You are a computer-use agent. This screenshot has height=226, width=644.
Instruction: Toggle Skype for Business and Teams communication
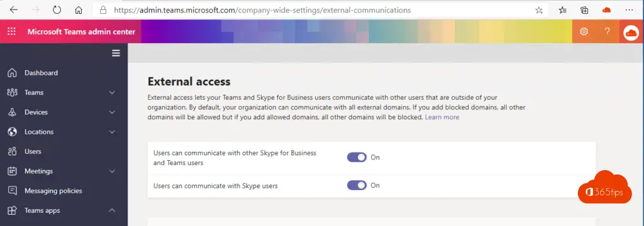click(x=357, y=158)
